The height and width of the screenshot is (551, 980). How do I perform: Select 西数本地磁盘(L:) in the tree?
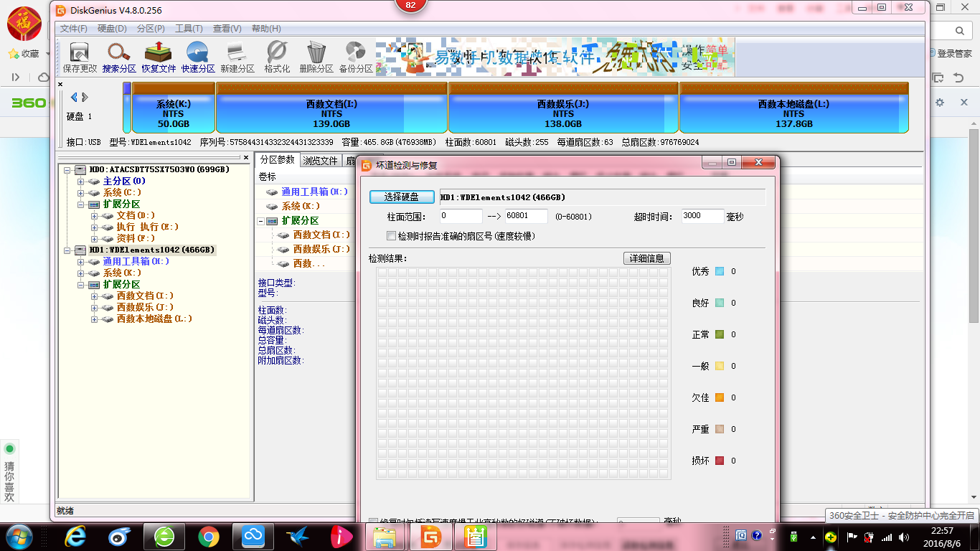point(154,319)
